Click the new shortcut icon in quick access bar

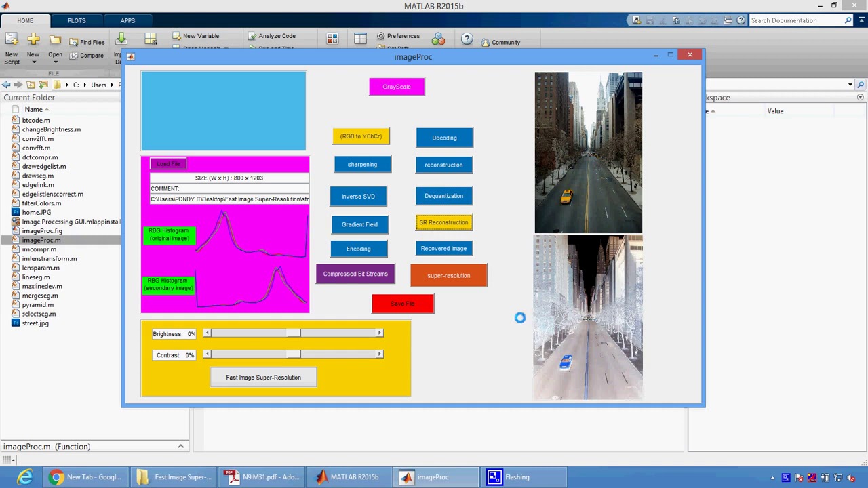[x=637, y=20]
